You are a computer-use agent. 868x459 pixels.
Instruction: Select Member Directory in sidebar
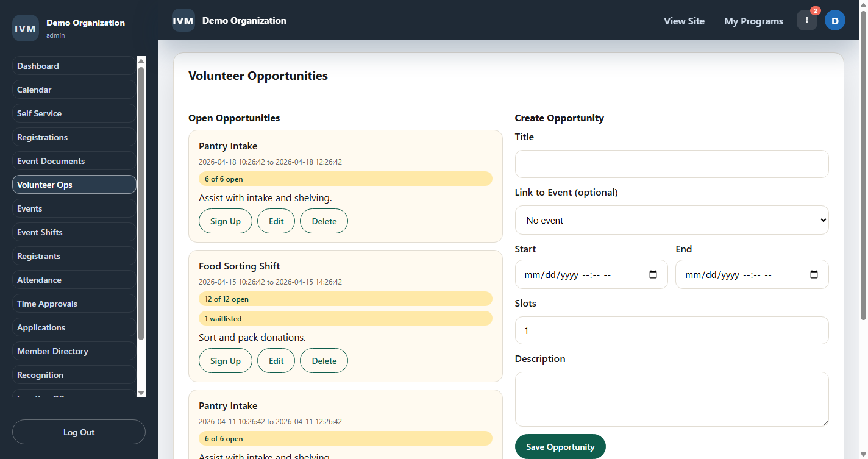click(x=74, y=351)
